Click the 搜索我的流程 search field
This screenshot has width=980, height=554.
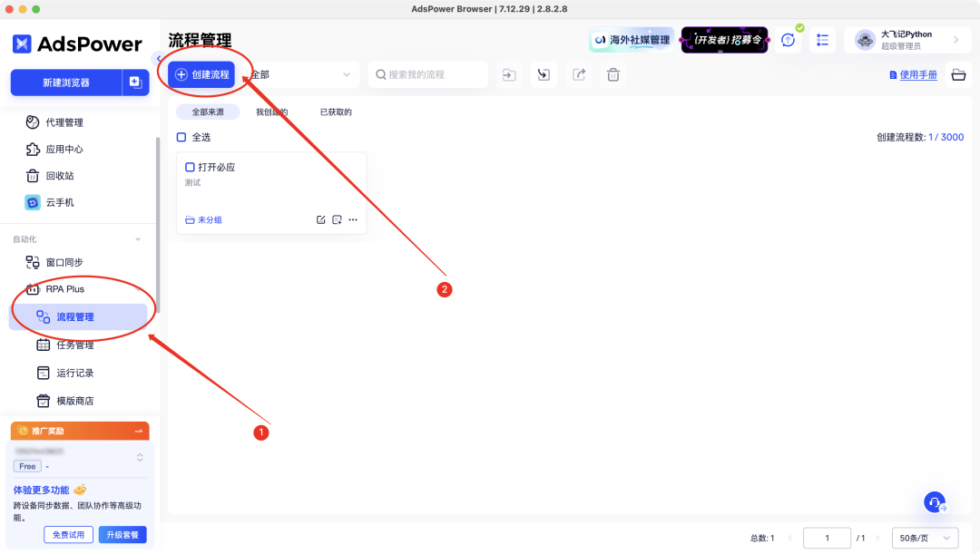coord(427,75)
